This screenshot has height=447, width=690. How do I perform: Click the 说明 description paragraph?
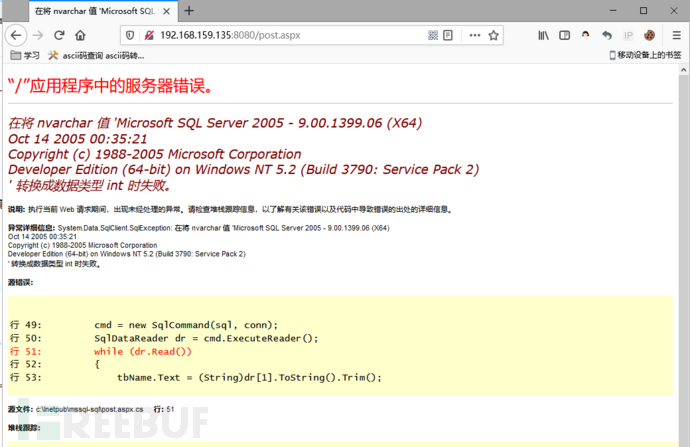click(x=230, y=209)
